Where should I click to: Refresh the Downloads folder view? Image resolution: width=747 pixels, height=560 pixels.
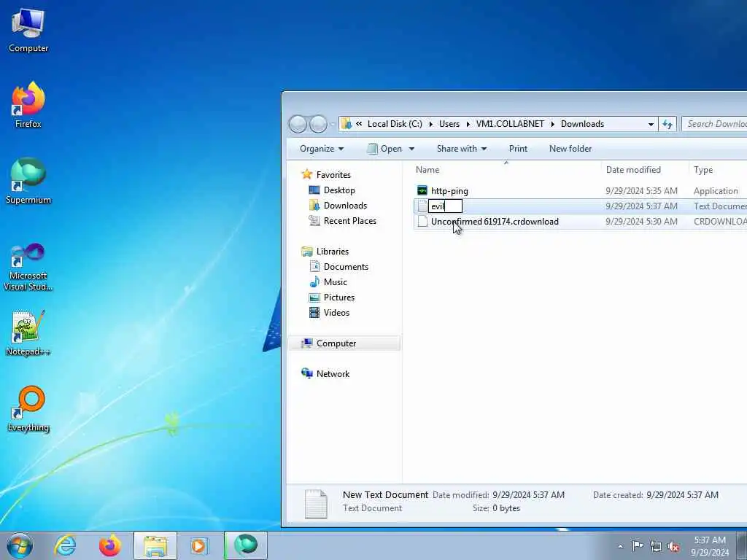[x=667, y=124]
